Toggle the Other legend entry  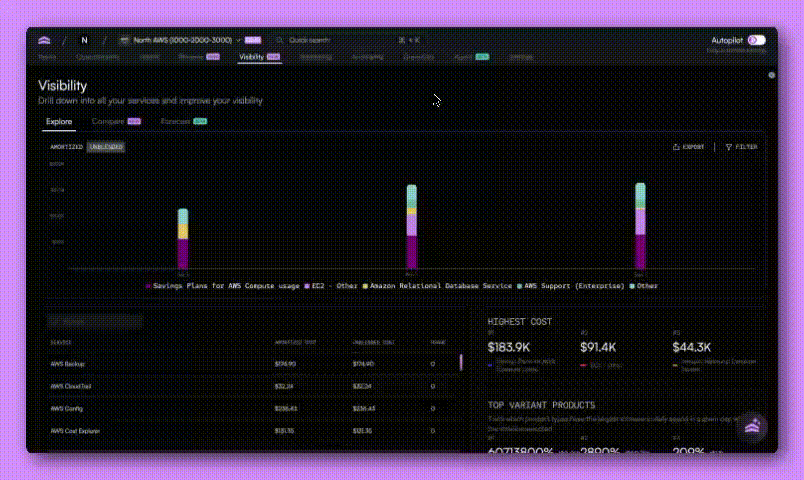click(644, 286)
